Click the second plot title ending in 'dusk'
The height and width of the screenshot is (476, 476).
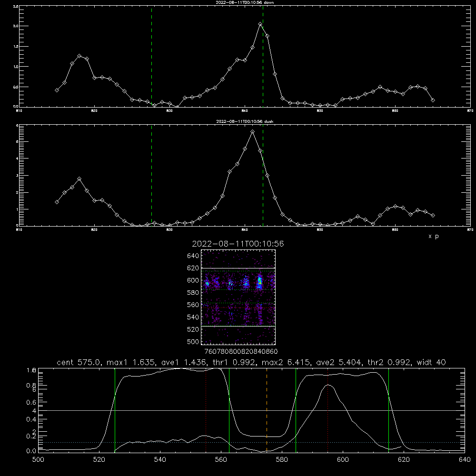click(x=245, y=121)
